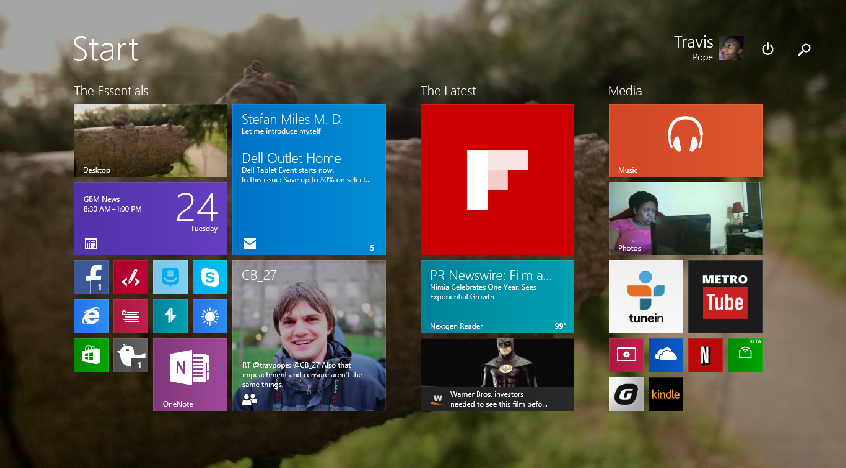846x468 pixels.
Task: Launch Internet Explorer tile
Action: (x=91, y=316)
